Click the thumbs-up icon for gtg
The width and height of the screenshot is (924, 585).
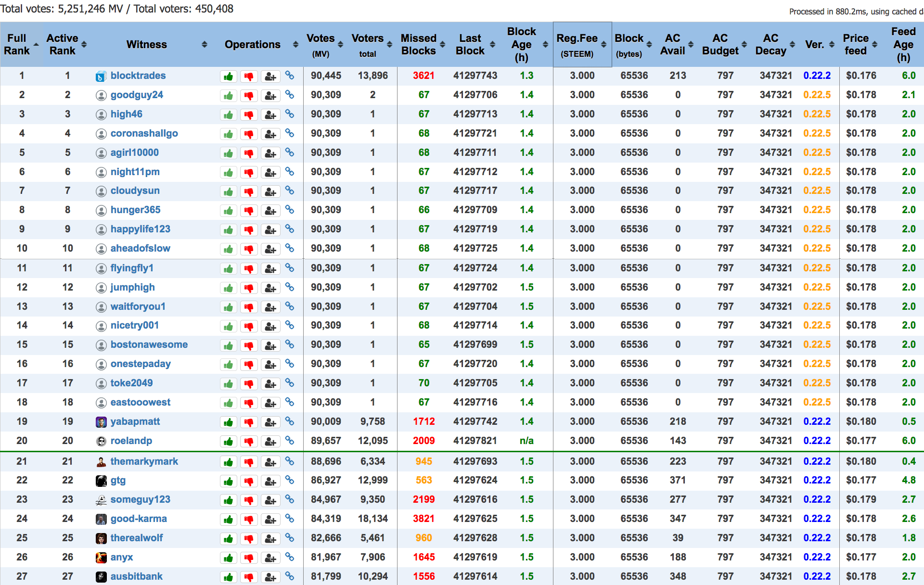(229, 481)
